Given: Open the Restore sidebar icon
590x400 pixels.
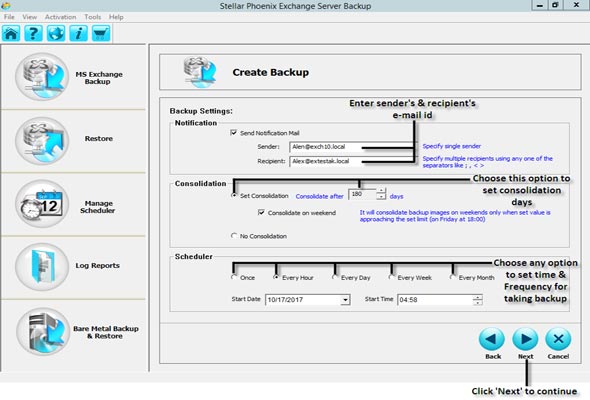Looking at the screenshot, I should (42, 141).
